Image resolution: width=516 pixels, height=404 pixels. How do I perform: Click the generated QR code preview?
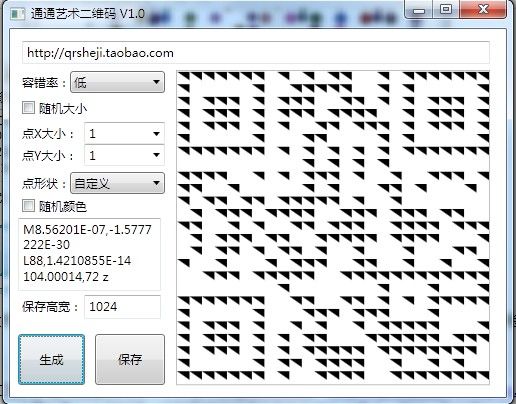pyautogui.click(x=333, y=227)
